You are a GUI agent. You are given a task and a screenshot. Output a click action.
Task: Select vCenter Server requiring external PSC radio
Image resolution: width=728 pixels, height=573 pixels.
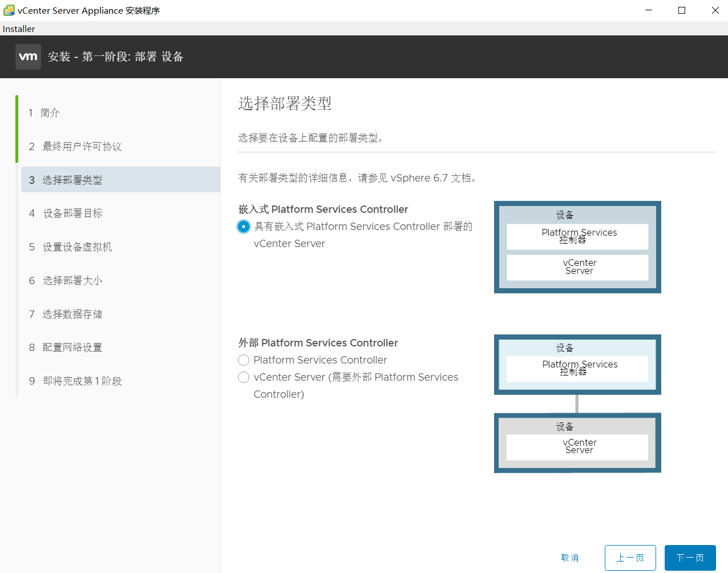(244, 377)
